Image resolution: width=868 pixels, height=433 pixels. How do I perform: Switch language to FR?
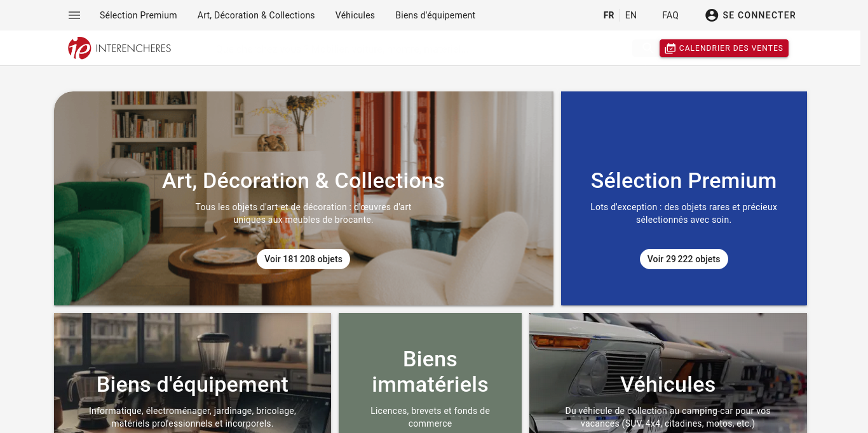pos(609,15)
